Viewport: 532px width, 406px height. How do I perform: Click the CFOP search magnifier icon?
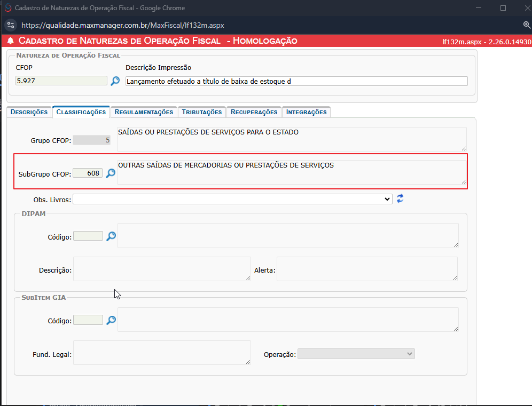tap(115, 81)
